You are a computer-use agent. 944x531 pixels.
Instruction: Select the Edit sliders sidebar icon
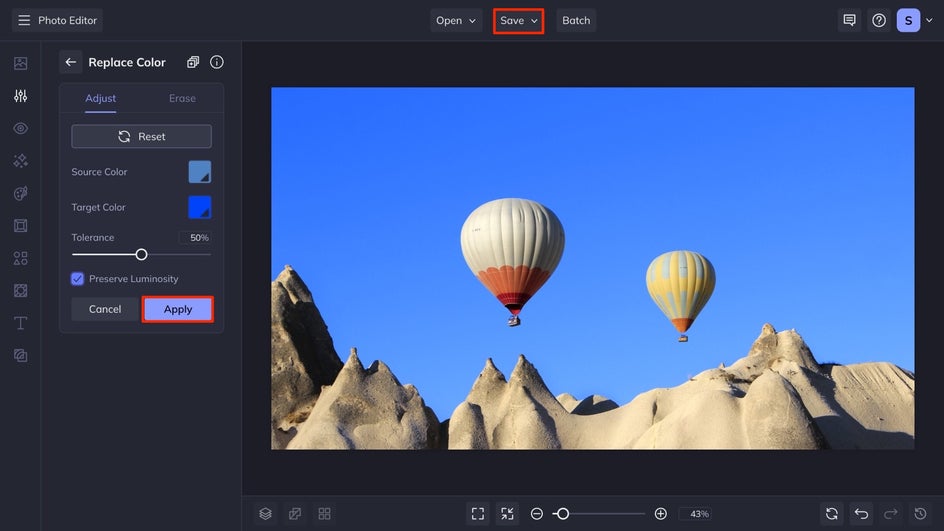coord(20,96)
